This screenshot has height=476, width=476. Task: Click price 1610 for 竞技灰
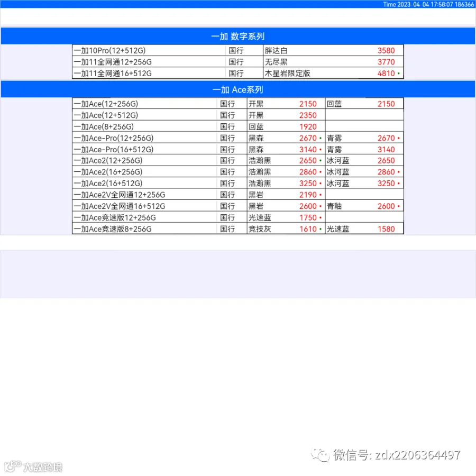point(308,229)
